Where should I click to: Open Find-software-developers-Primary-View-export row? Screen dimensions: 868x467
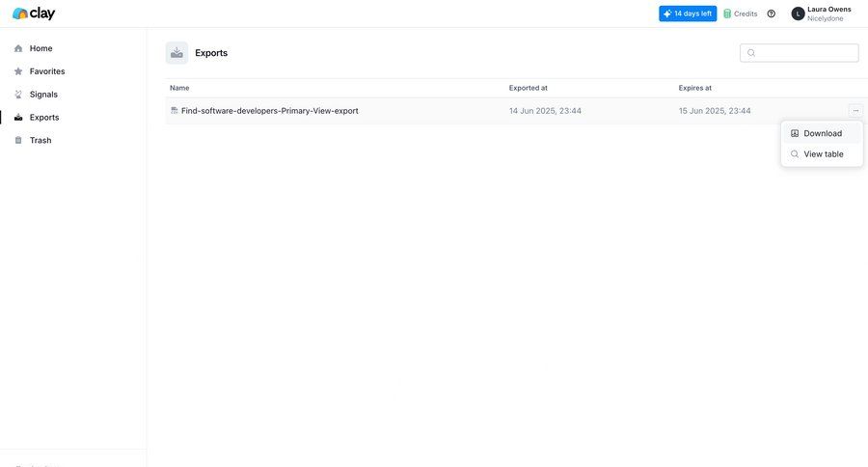tap(516, 111)
